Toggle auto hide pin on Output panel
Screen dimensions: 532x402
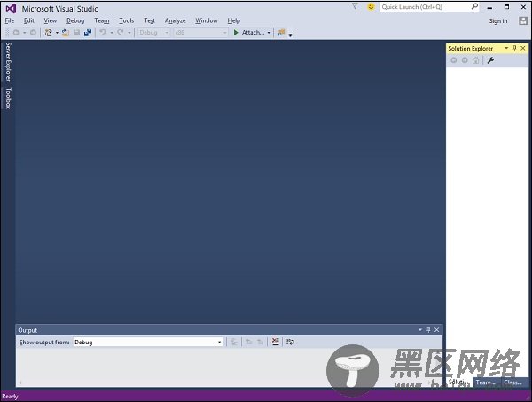coord(428,330)
